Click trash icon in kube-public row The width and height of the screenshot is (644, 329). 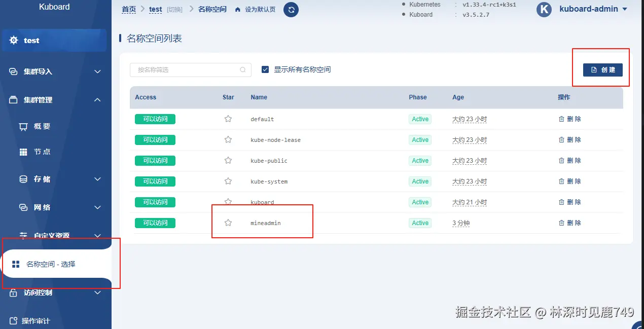click(561, 160)
